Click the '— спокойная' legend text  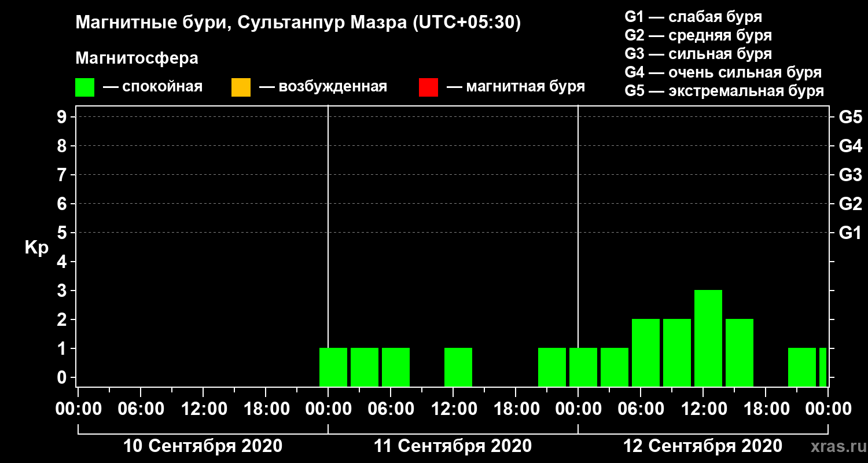[153, 87]
